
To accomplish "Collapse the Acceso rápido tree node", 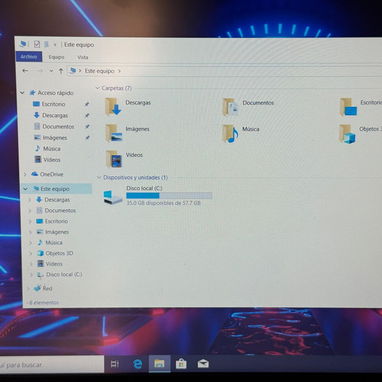I will click(22, 93).
